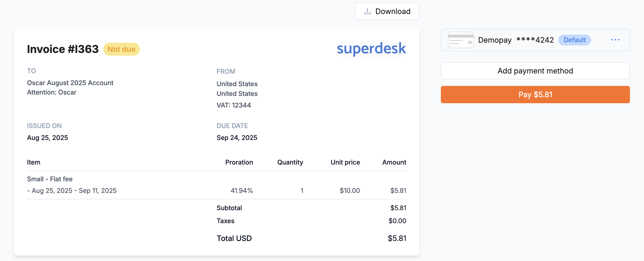
Task: Click the Unit price column header
Action: 345,162
